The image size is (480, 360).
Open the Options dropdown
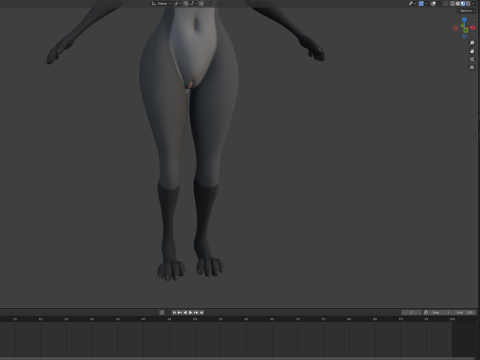point(467,11)
